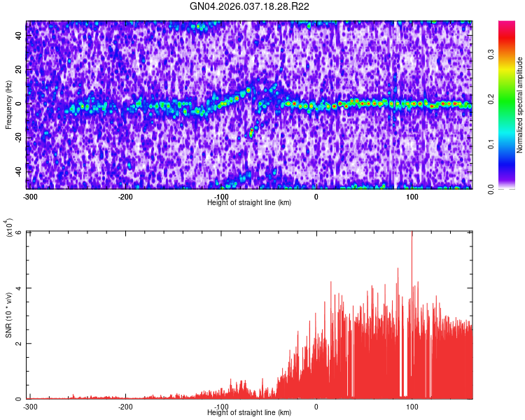Click the -40 Hz tick label on spectrogram

pyautogui.click(x=19, y=171)
